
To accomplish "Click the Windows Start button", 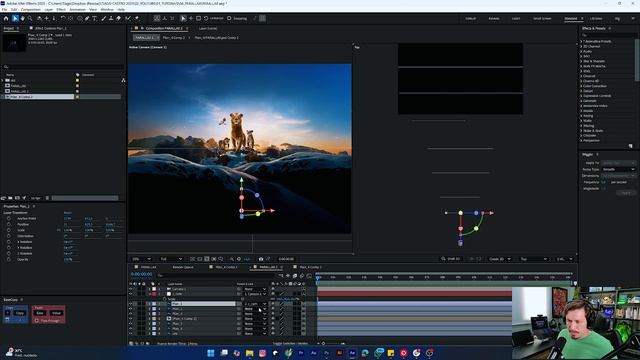I will click(x=211, y=353).
